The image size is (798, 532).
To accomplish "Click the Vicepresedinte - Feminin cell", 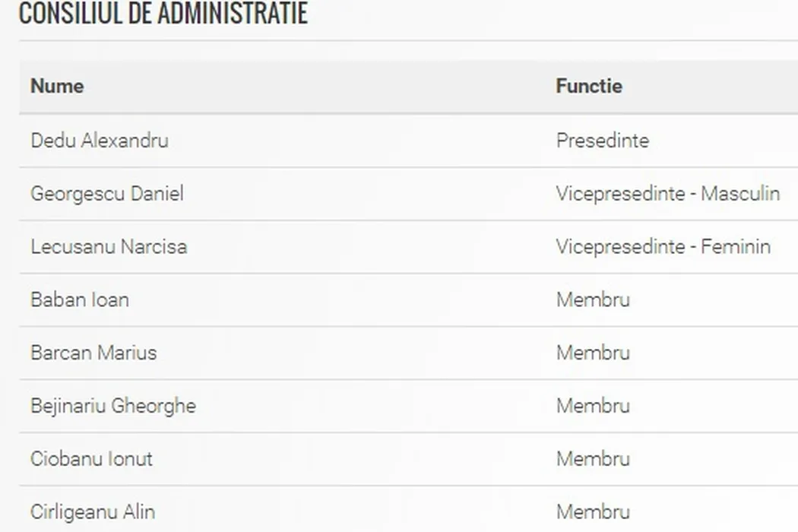I will tap(663, 247).
